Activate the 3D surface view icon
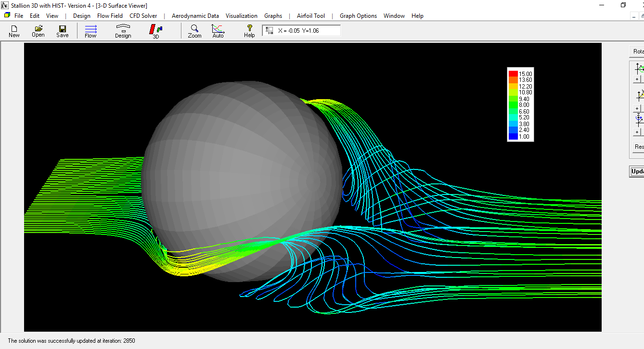 pos(154,30)
